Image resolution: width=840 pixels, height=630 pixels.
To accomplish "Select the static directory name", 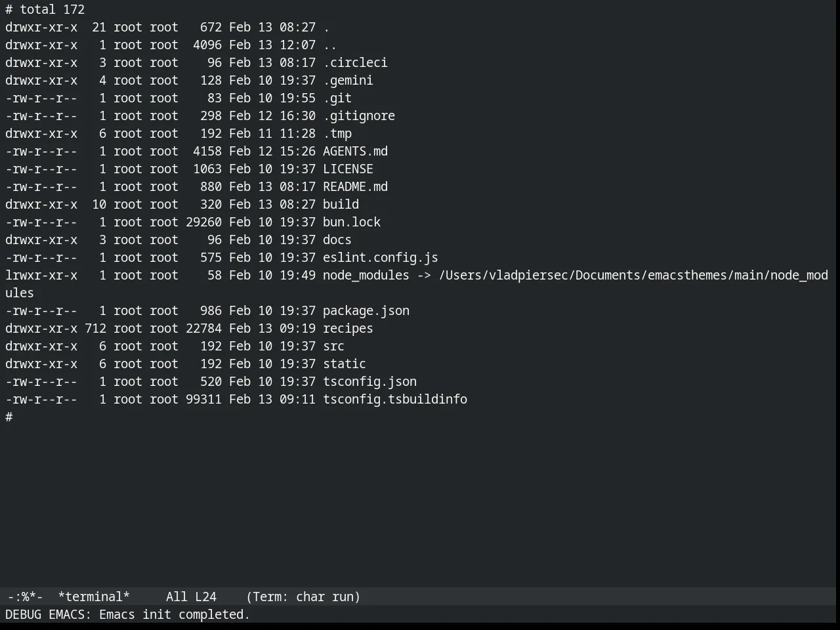I will pyautogui.click(x=345, y=364).
